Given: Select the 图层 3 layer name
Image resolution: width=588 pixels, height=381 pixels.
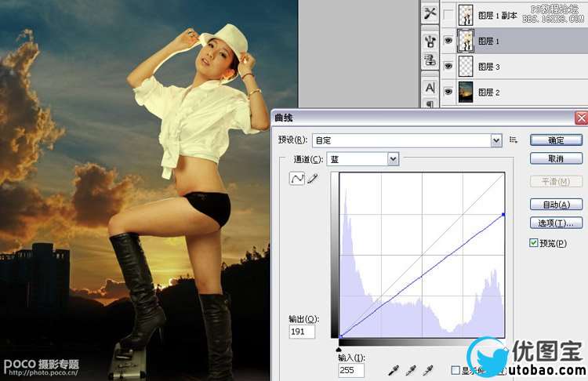Looking at the screenshot, I should coord(488,67).
